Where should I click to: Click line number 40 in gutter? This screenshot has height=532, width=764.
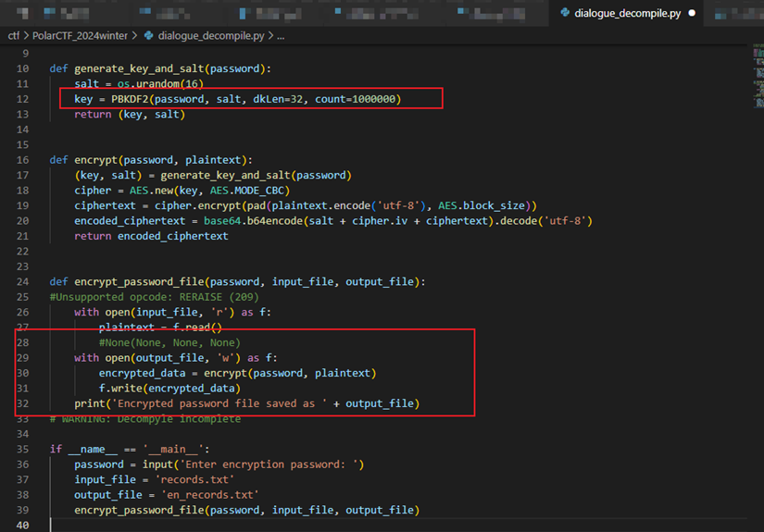pyautogui.click(x=23, y=526)
